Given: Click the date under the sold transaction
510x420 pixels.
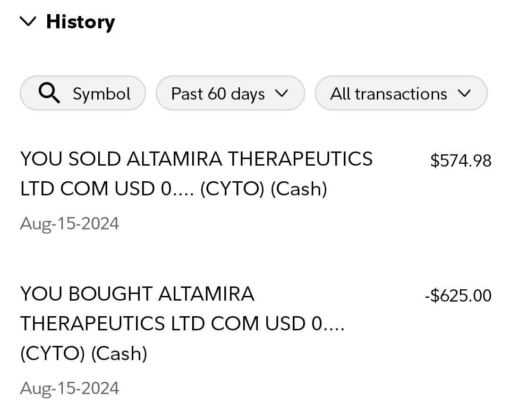Looking at the screenshot, I should pyautogui.click(x=69, y=223).
